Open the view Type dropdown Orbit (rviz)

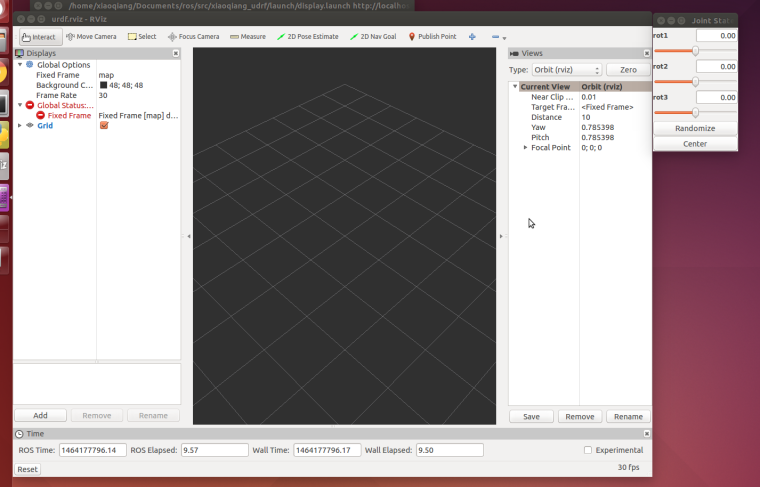(567, 70)
